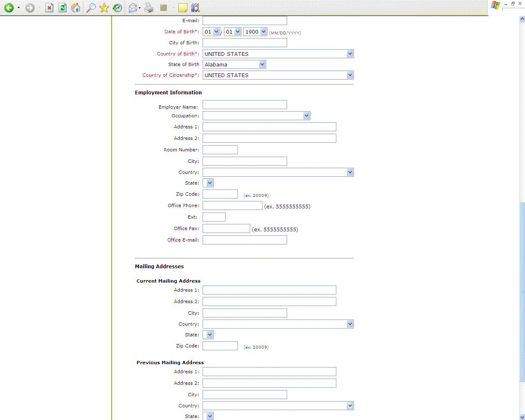Screen dimensions: 525x420
Task: Open the Previous Mailing Address State dropdown
Action: pos(210,416)
